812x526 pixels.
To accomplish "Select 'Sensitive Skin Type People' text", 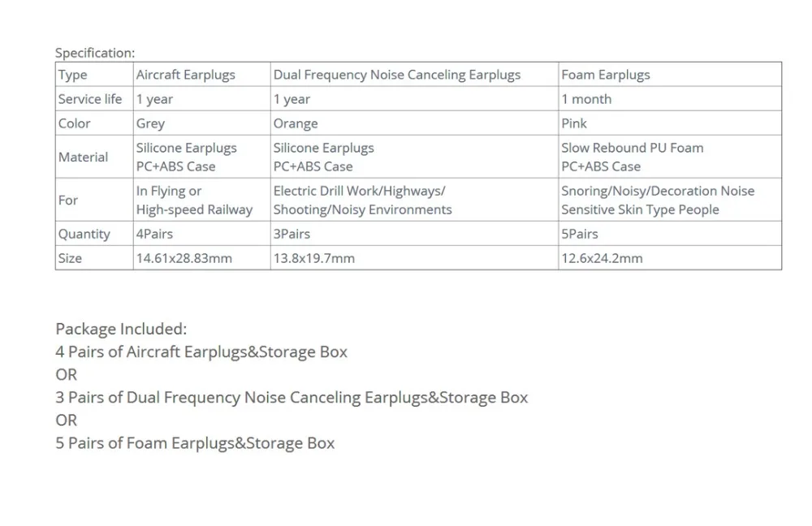I will click(x=640, y=209).
